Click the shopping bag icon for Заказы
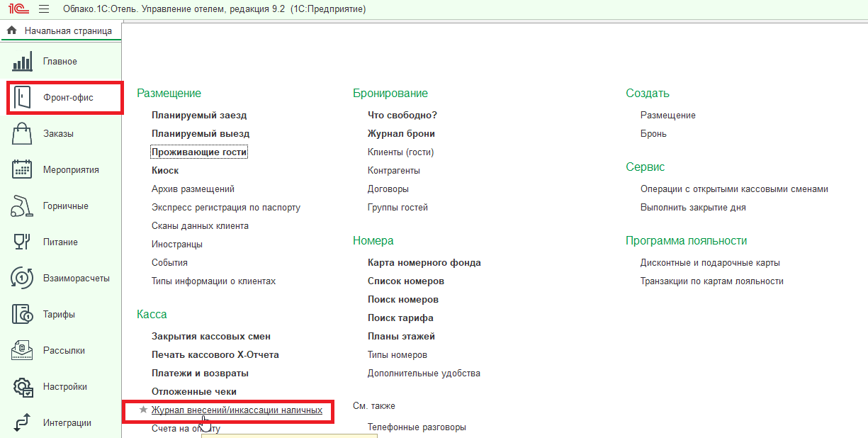The height and width of the screenshot is (438, 868). (x=23, y=134)
